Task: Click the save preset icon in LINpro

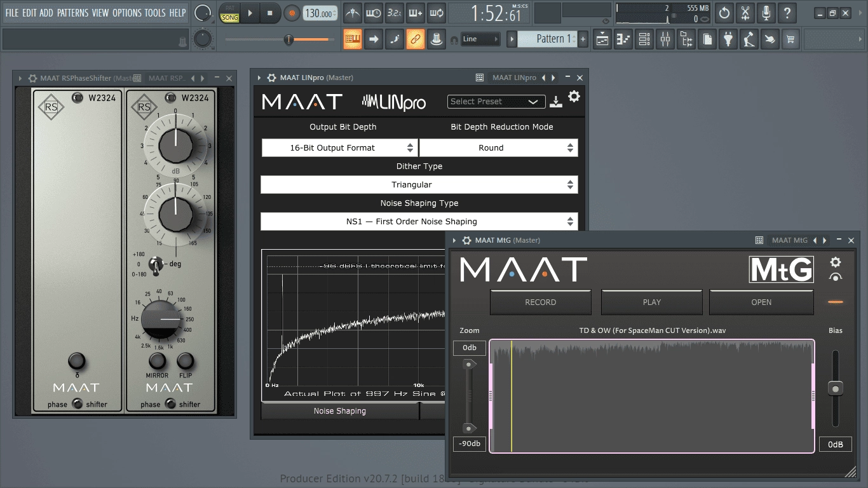Action: (x=556, y=101)
